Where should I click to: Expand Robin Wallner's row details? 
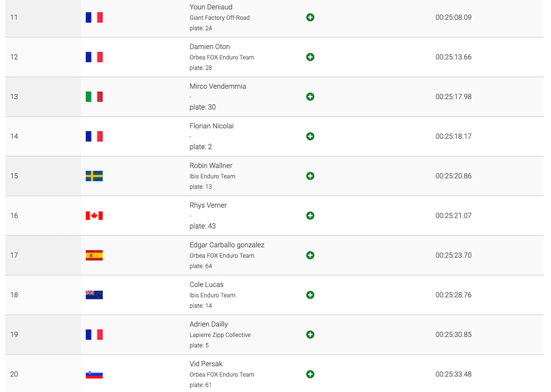310,176
